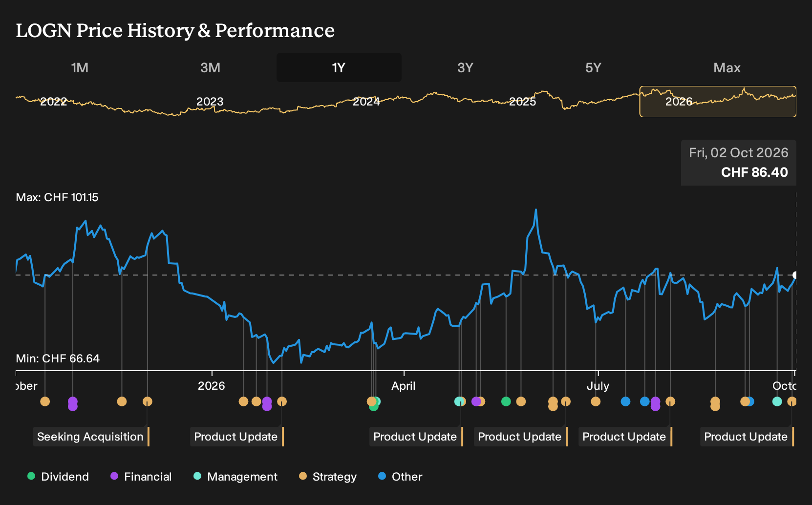Click the stacked purple Financial marker after 2026
This screenshot has height=505, width=812.
(x=267, y=403)
